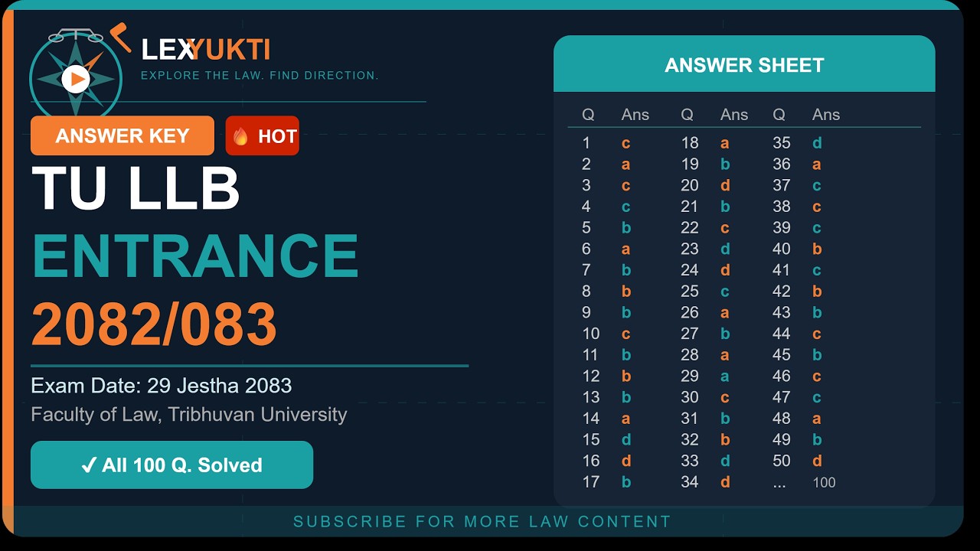Screen dimensions: 980x551
Task: Click question number 45 in the sheet
Action: pyautogui.click(x=781, y=355)
